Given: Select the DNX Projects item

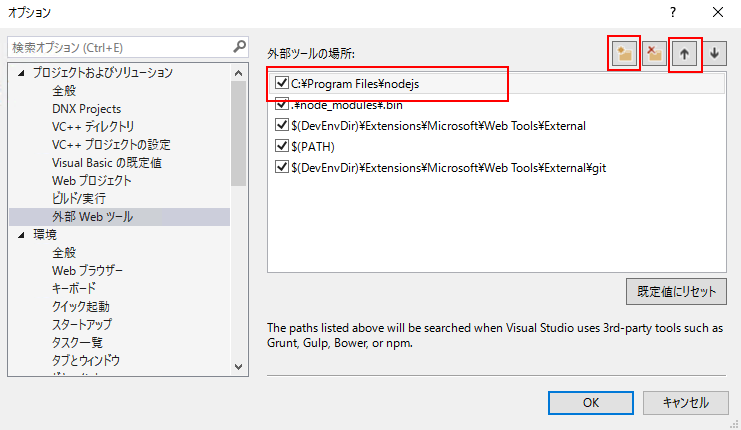Looking at the screenshot, I should click(86, 109).
